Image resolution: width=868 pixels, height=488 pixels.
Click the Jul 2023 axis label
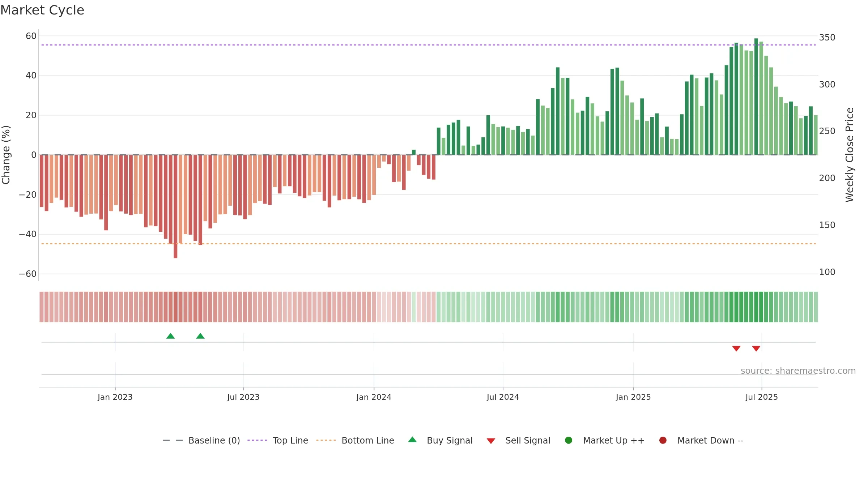tap(243, 397)
